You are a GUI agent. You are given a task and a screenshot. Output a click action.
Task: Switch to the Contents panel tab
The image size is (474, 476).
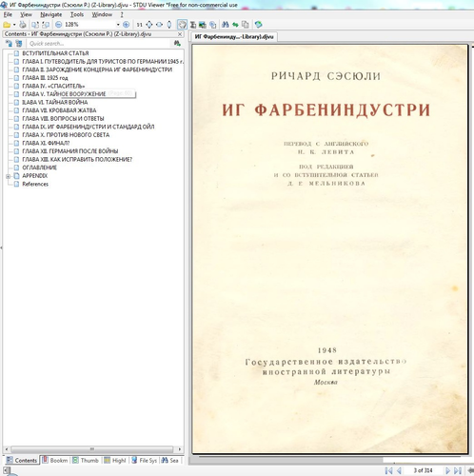pyautogui.click(x=22, y=460)
